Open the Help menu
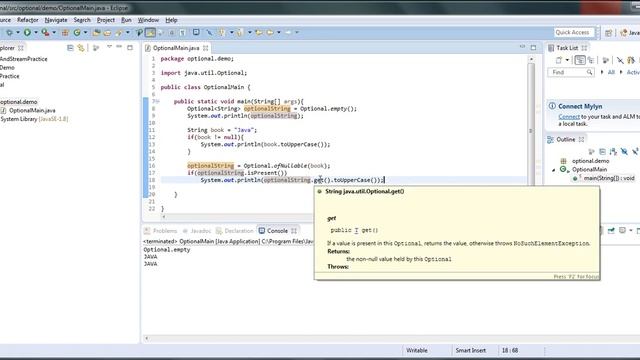 [171, 20]
